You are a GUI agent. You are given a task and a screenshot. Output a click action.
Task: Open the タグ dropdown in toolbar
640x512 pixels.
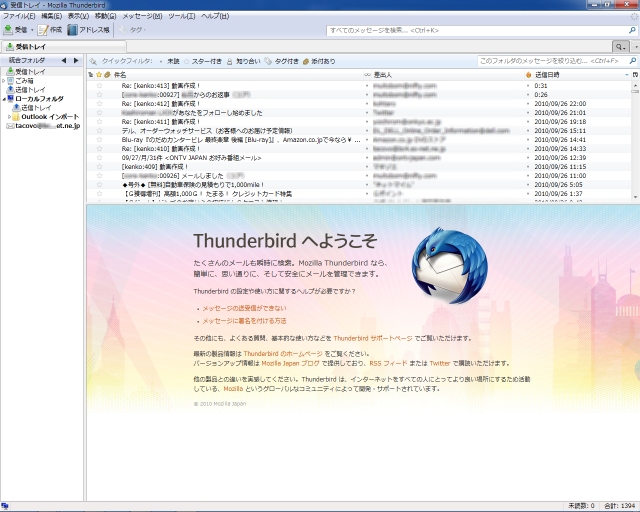click(x=133, y=30)
